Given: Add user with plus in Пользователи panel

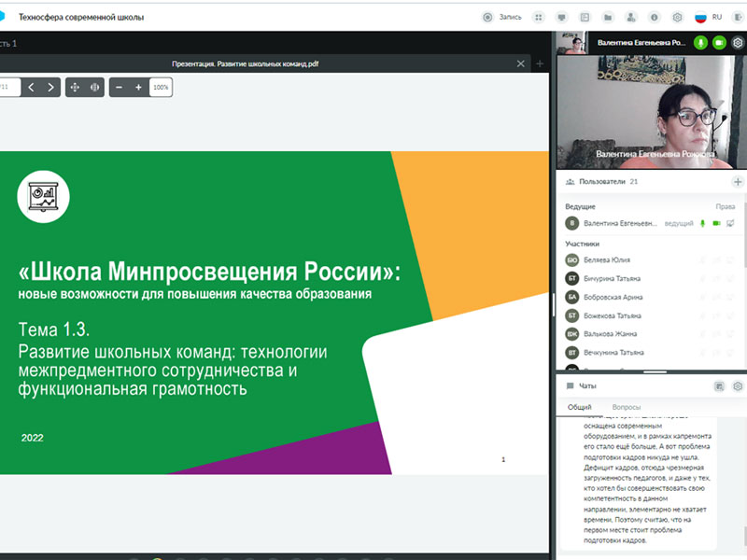Looking at the screenshot, I should [x=738, y=182].
